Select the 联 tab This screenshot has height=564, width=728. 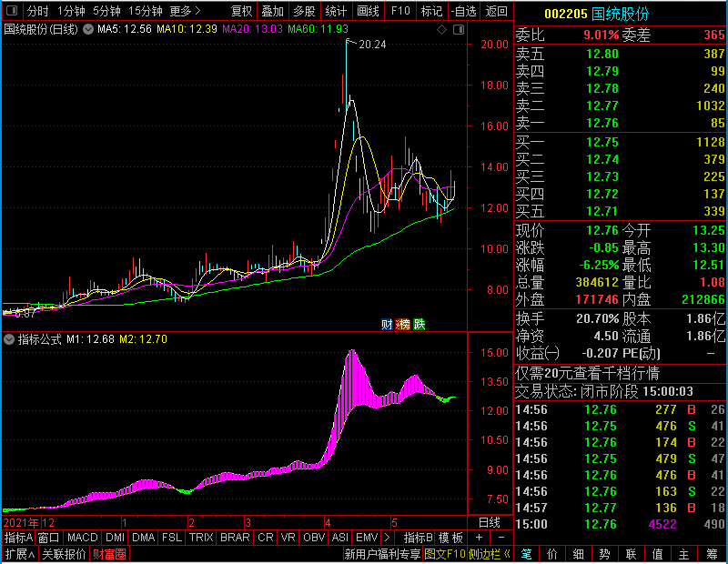click(x=631, y=554)
